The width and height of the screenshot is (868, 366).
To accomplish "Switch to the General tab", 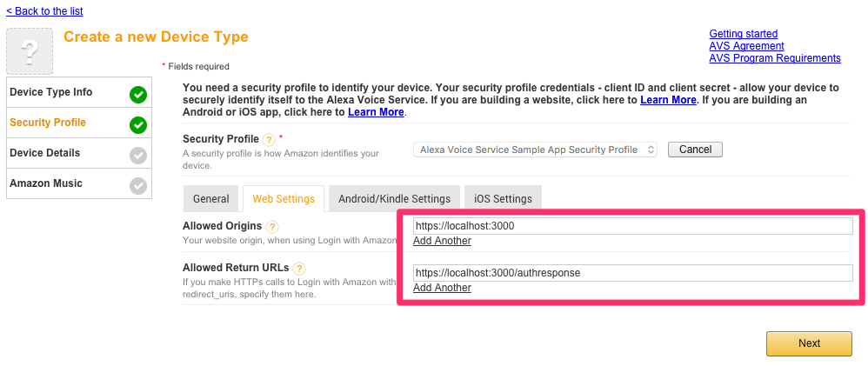I will click(x=210, y=199).
